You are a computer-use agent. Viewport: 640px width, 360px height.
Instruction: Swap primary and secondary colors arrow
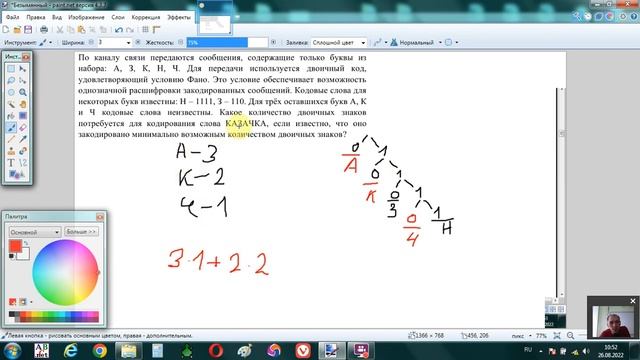[26, 243]
